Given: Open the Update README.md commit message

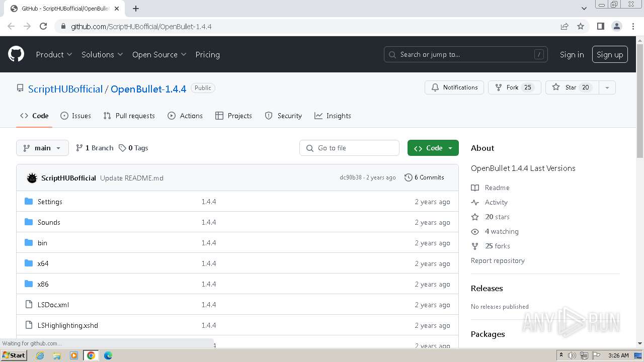Looking at the screenshot, I should [x=132, y=178].
